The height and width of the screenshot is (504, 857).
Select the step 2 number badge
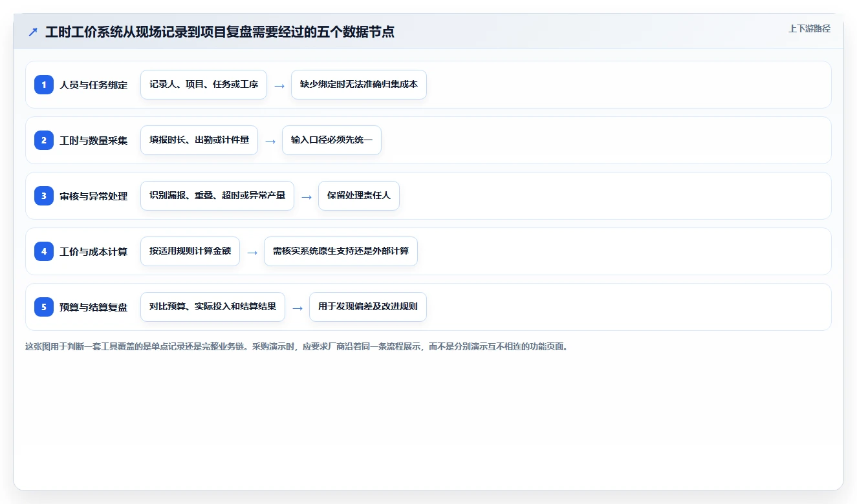[44, 140]
